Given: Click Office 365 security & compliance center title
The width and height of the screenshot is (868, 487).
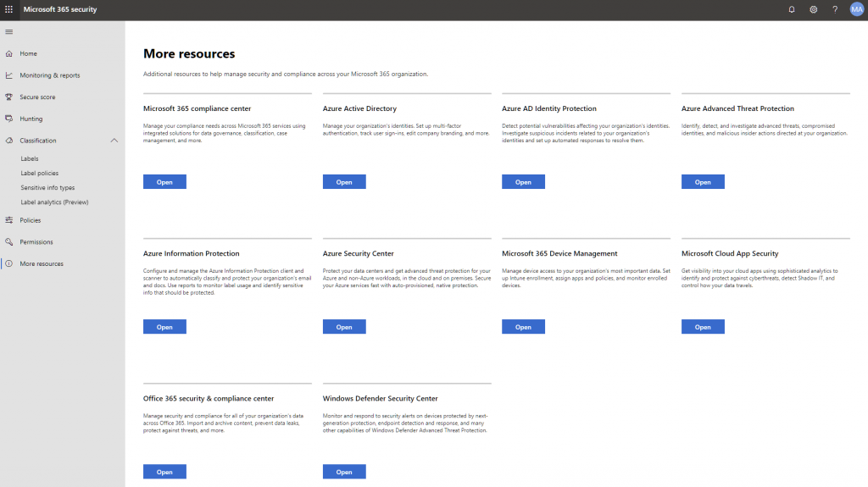Looking at the screenshot, I should pos(209,398).
